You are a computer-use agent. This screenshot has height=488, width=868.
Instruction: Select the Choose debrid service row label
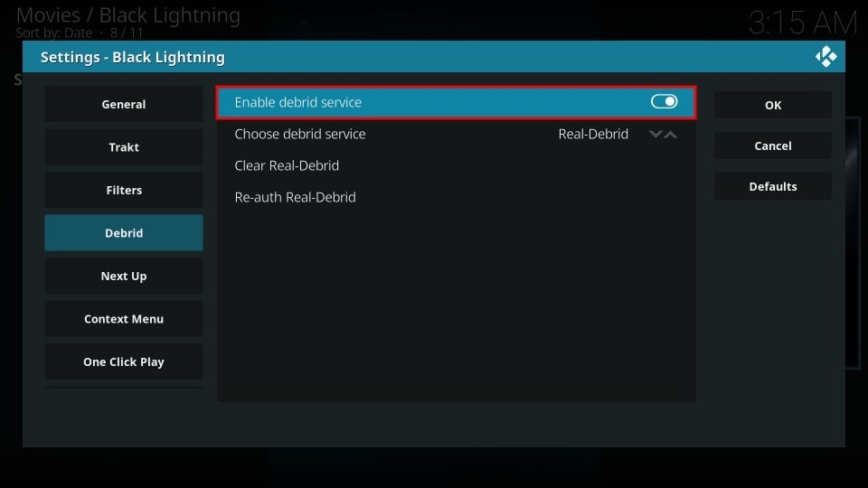(x=300, y=134)
